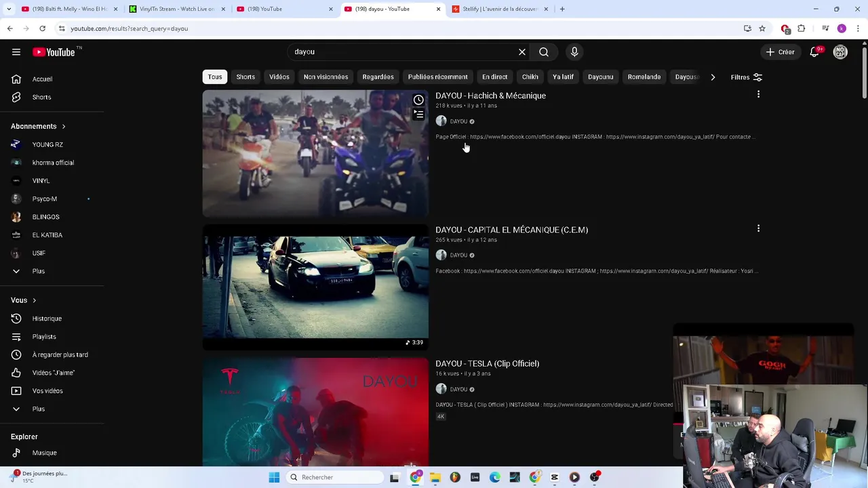Open DAYOU channel under Hachich video

[x=458, y=121]
